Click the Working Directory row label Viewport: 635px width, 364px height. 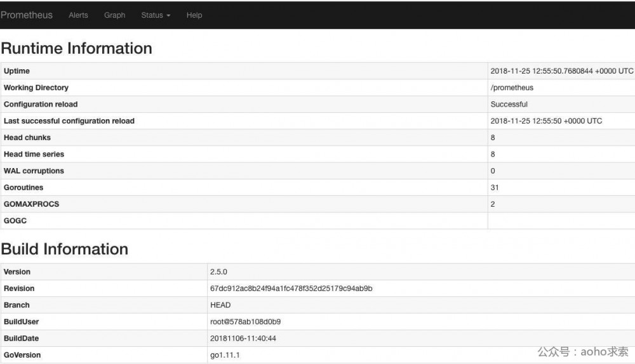click(x=36, y=88)
